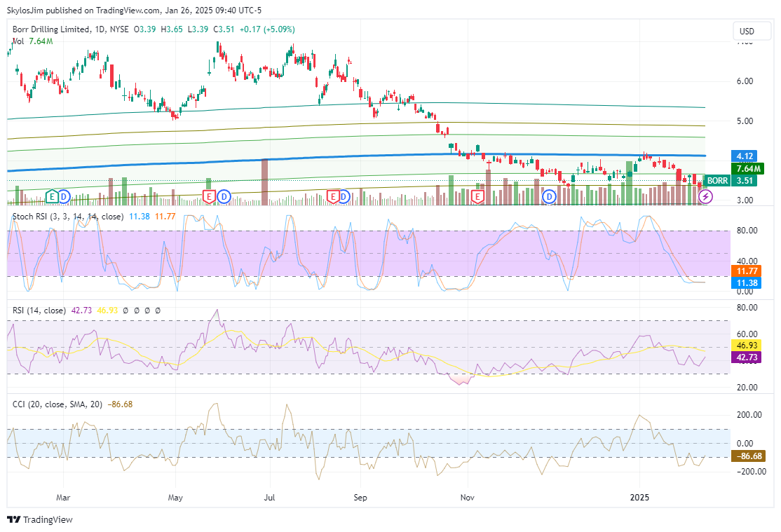This screenshot has height=532, width=781.
Task: Click the blue 4.12 price label
Action: point(744,156)
